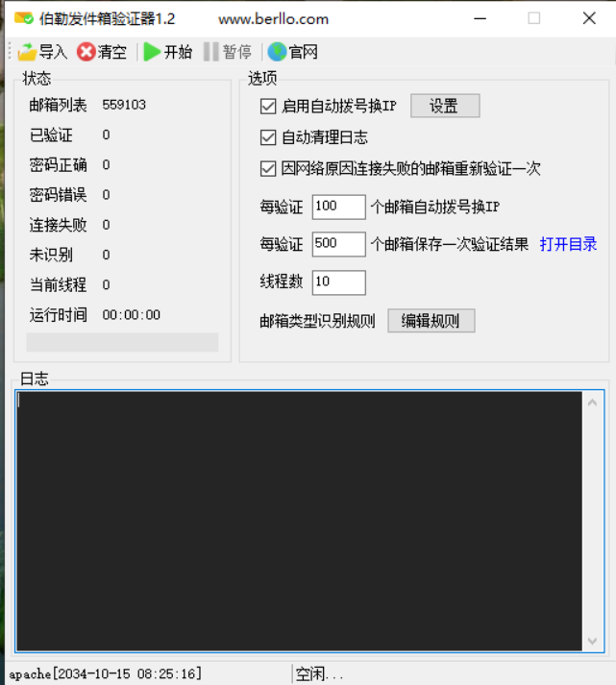616x685 pixels.
Task: Click the Edit Rules (编辑规则) button
Action: point(431,321)
